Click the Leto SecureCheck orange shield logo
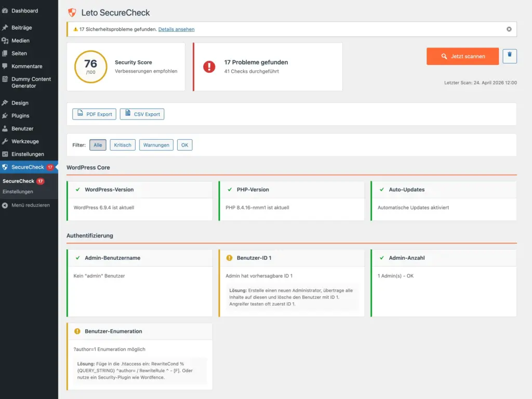 (72, 12)
